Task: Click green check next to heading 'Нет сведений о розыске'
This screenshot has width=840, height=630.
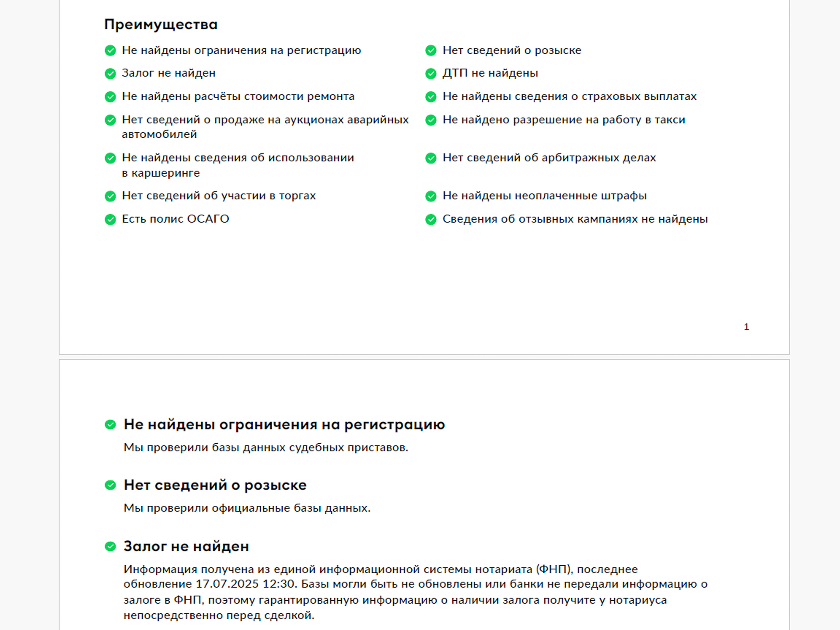Action: pos(110,485)
